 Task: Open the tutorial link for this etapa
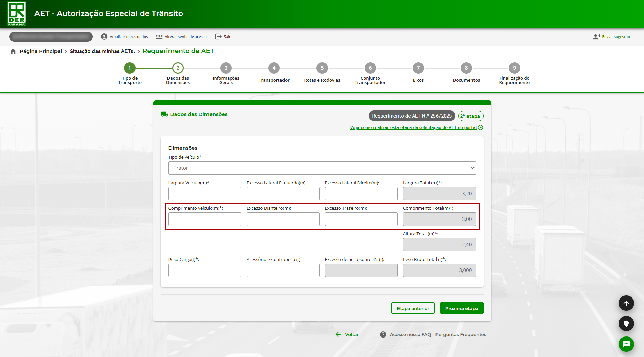tap(413, 127)
